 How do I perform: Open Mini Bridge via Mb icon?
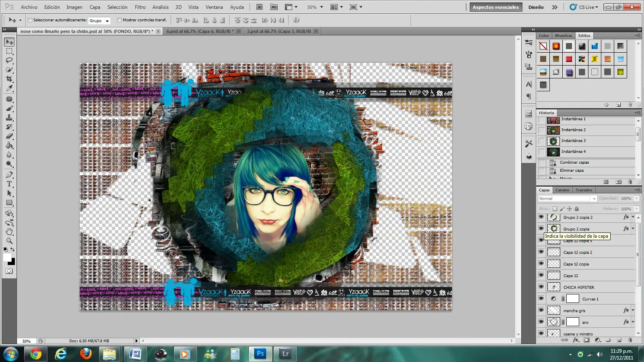[274, 7]
